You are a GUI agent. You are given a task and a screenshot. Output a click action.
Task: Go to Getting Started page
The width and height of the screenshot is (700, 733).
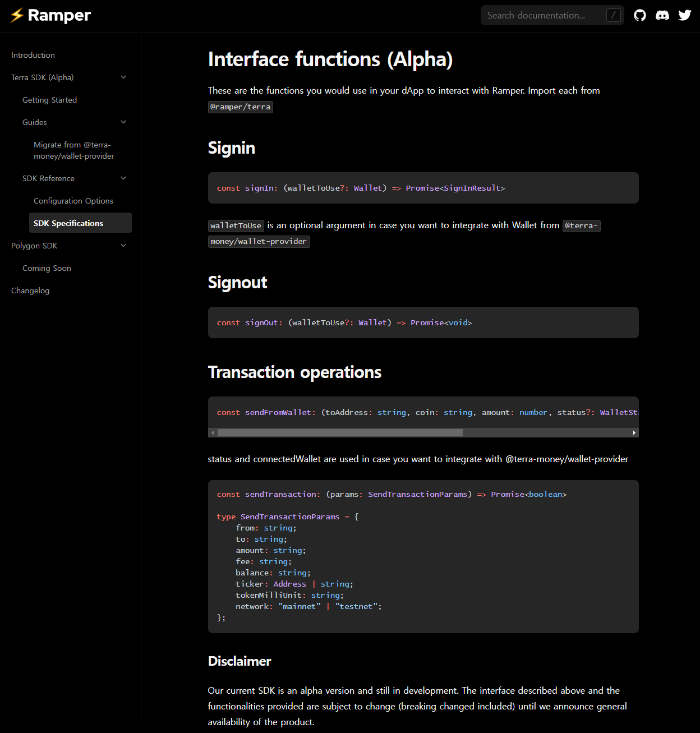49,100
